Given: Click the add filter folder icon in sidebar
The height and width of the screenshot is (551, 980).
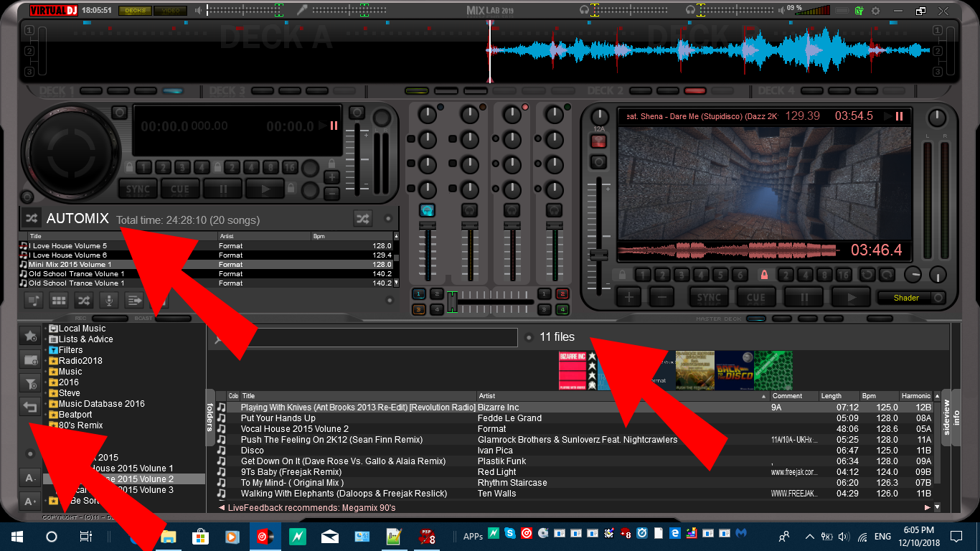Looking at the screenshot, I should pos(30,384).
